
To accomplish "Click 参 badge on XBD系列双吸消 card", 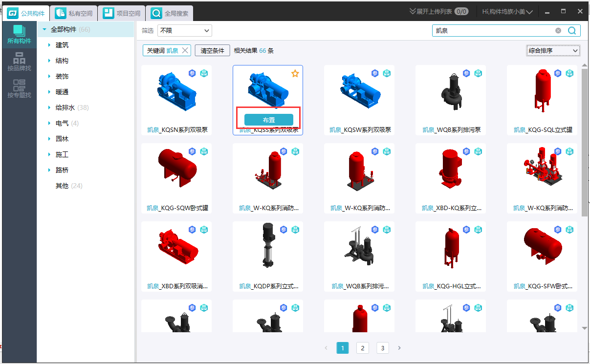I will pyautogui.click(x=192, y=230).
